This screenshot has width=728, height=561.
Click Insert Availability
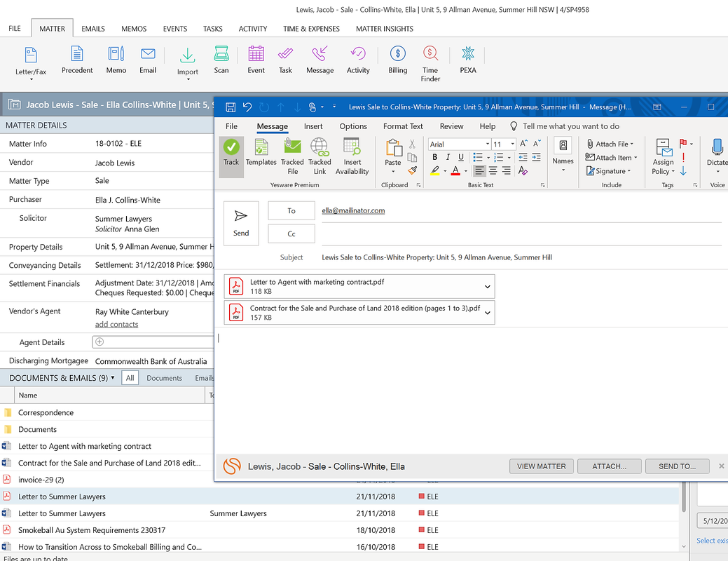[352, 156]
